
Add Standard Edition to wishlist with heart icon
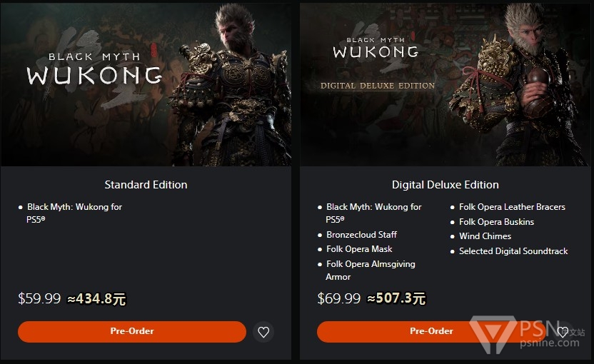click(x=263, y=332)
